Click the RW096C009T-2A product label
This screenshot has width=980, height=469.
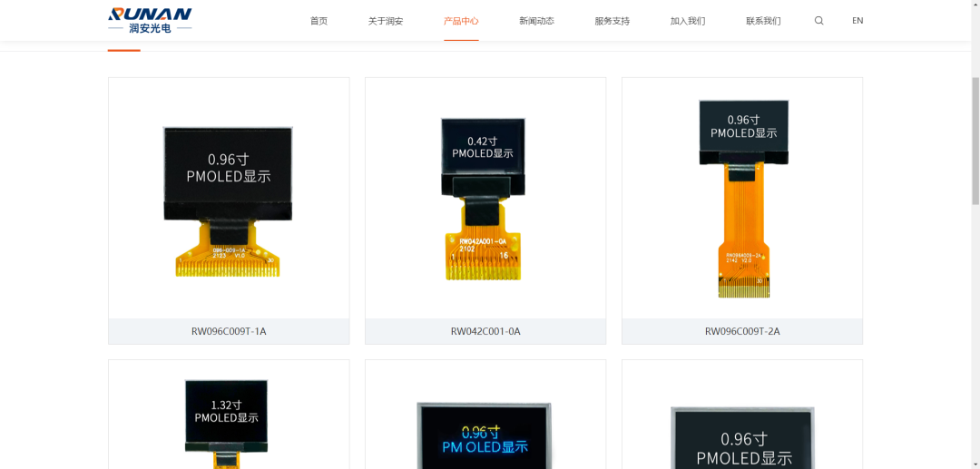click(x=742, y=332)
